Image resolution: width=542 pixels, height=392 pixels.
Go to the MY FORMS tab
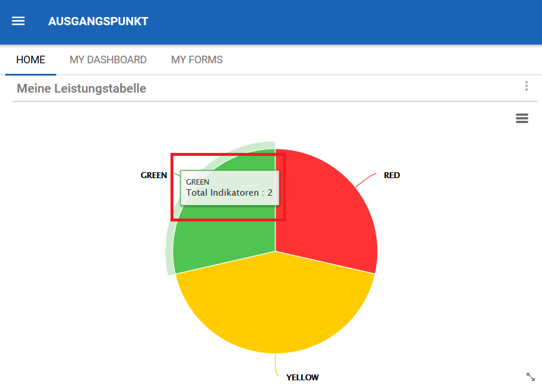pyautogui.click(x=197, y=60)
